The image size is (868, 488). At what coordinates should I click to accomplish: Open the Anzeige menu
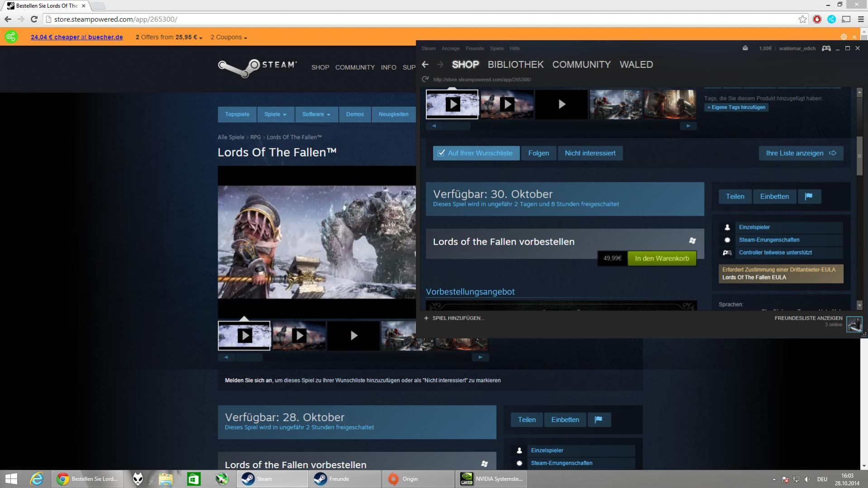click(450, 48)
